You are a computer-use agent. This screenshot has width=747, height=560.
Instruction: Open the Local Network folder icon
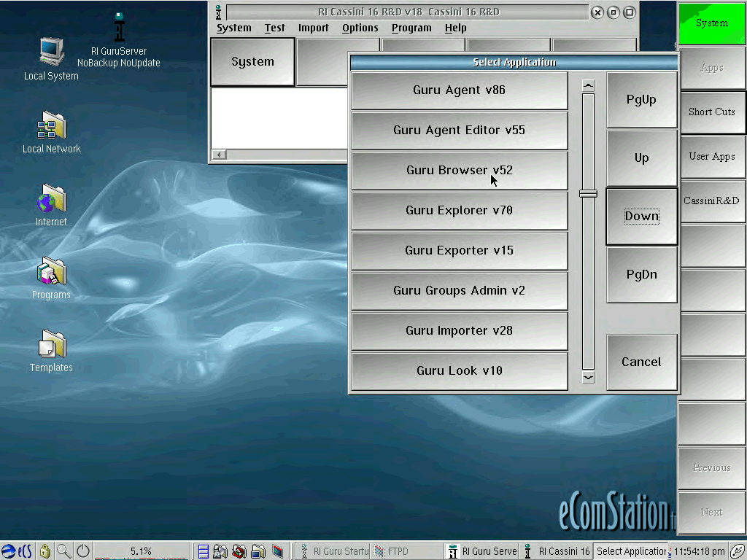point(52,132)
